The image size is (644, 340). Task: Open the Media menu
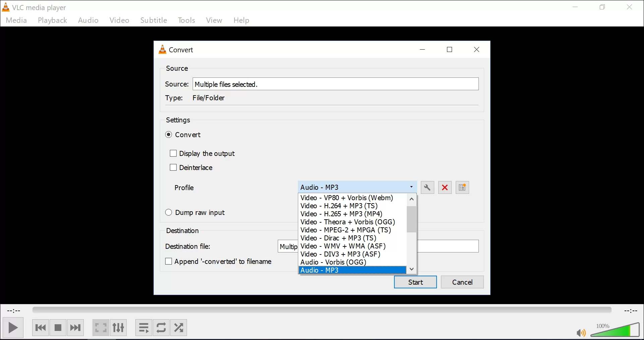[16, 20]
